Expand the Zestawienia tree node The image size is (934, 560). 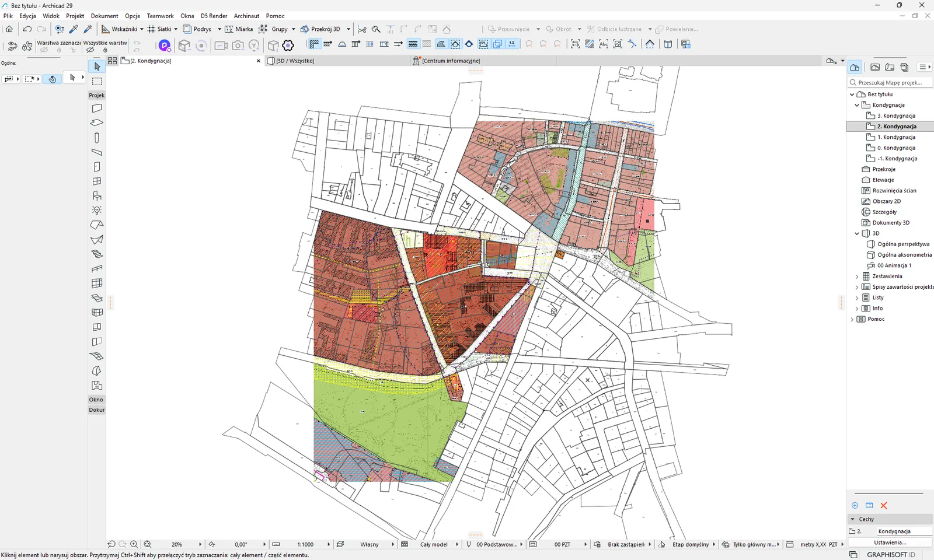857,276
